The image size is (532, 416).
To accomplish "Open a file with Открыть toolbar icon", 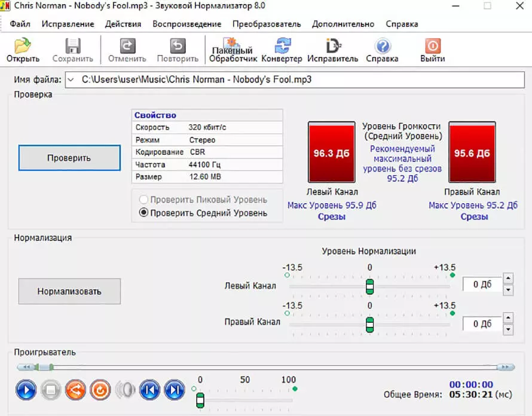I will (23, 50).
